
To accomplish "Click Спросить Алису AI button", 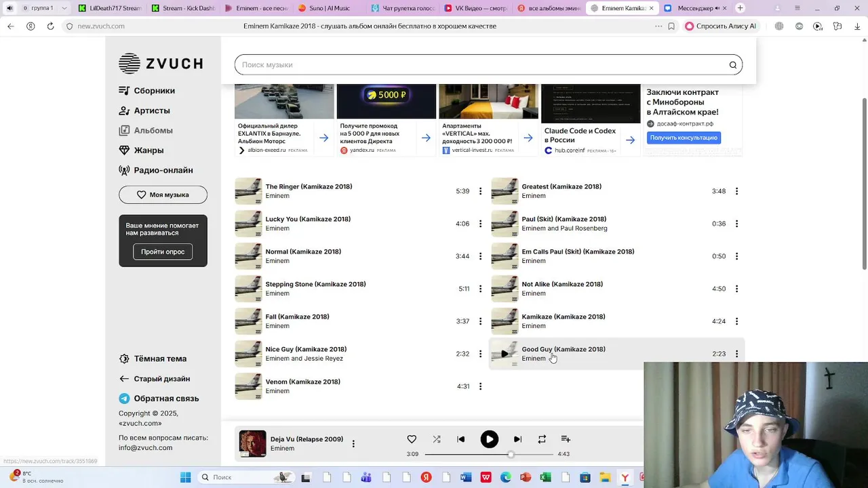I will 720,26.
